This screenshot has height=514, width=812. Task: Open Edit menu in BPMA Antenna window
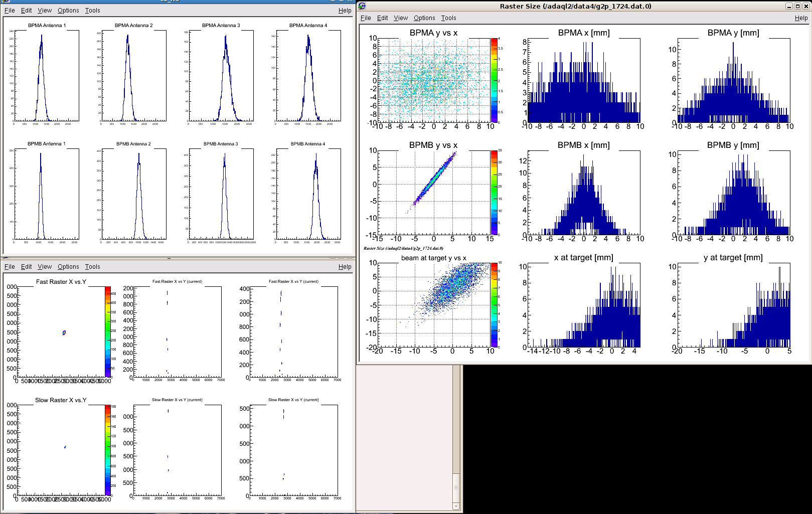click(27, 10)
